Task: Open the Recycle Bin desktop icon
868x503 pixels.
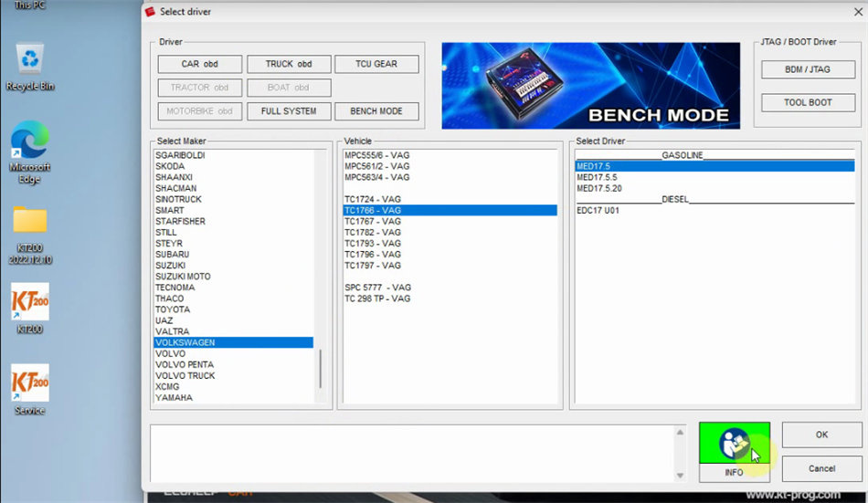Action: pos(30,64)
